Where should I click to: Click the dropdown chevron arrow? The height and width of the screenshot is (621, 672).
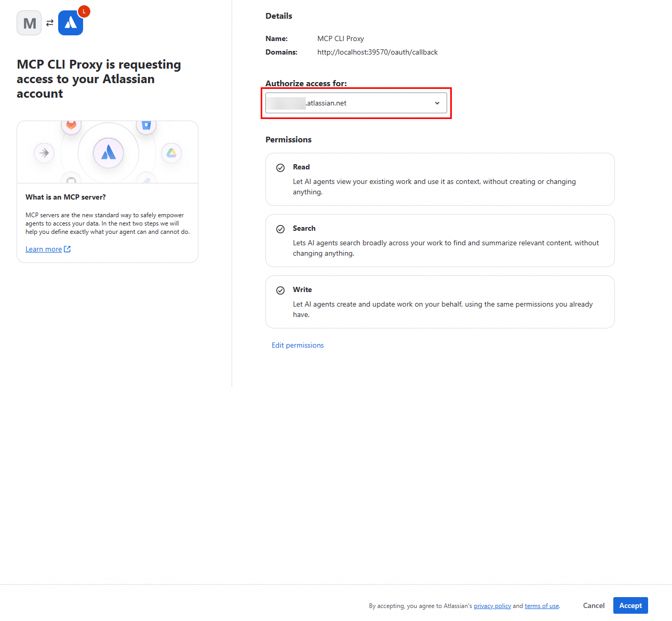(x=437, y=103)
